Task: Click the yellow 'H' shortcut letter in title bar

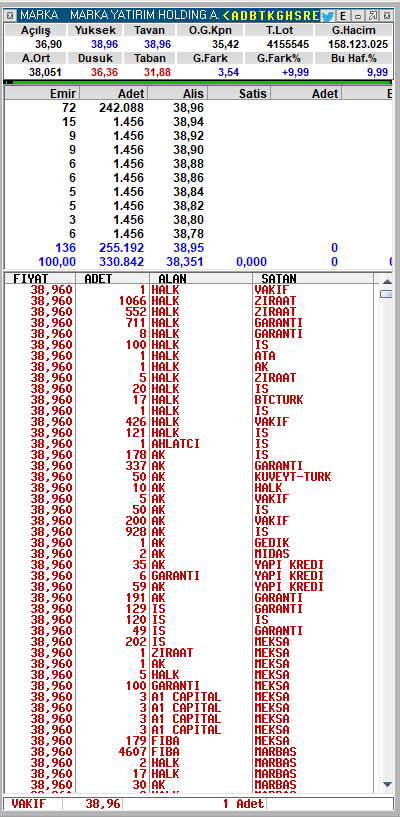Action: [288, 16]
